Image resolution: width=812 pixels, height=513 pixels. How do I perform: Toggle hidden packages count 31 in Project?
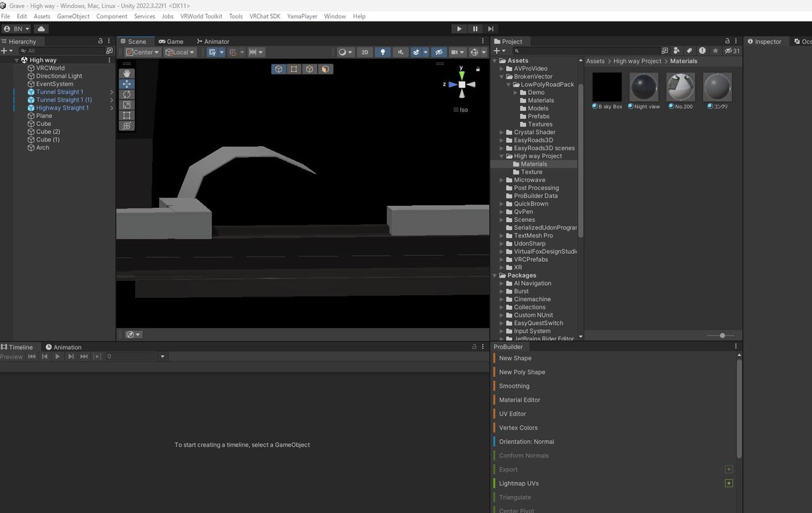pyautogui.click(x=732, y=51)
